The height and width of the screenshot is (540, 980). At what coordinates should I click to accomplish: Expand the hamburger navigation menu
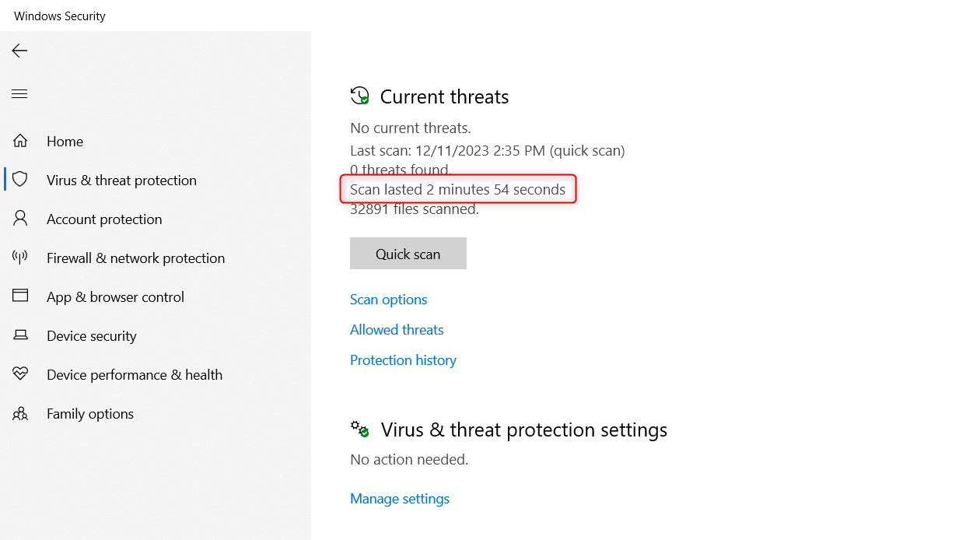pyautogui.click(x=19, y=94)
